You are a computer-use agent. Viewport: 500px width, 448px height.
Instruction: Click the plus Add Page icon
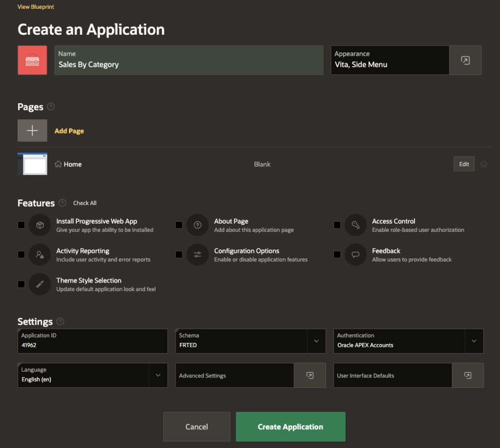32,131
